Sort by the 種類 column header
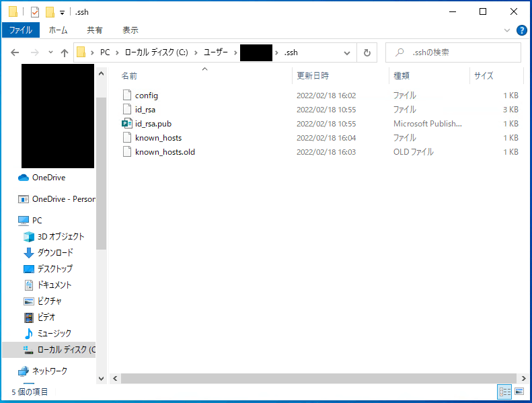Screen dimensions: 532x403 pyautogui.click(x=402, y=76)
